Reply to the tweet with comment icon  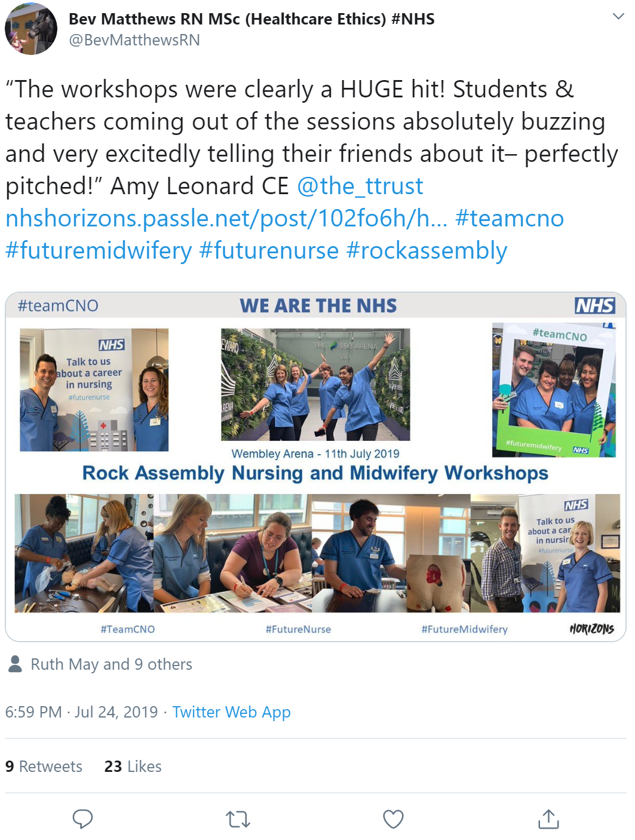(82, 818)
